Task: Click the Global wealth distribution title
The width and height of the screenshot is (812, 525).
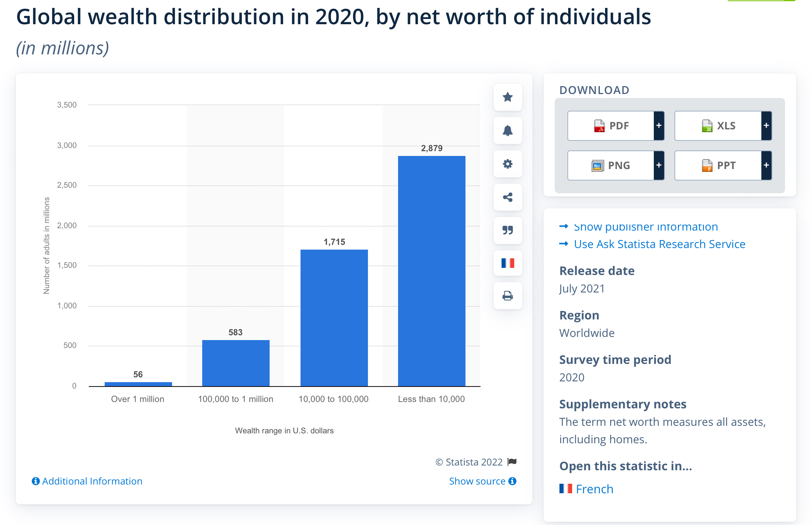Action: [333, 17]
